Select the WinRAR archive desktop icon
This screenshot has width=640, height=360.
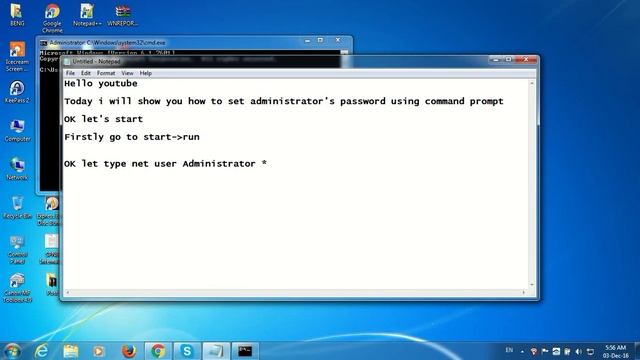click(122, 15)
